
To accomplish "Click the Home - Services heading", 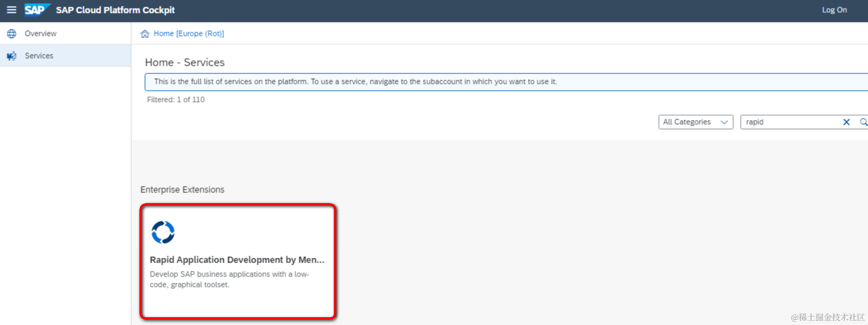I will (185, 62).
